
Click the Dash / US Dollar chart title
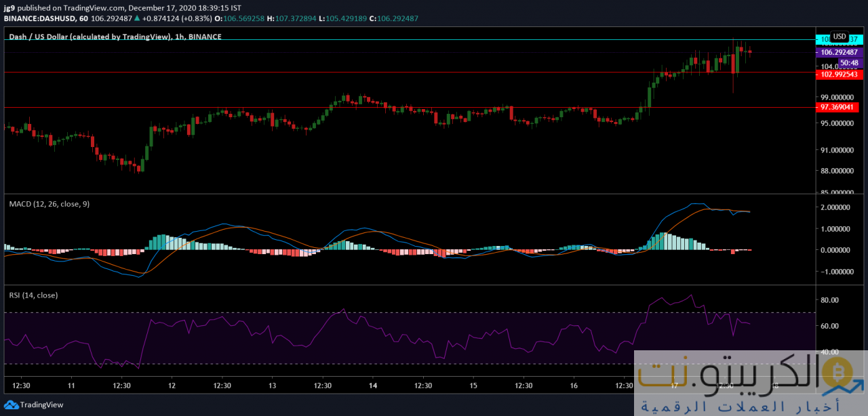click(x=115, y=37)
